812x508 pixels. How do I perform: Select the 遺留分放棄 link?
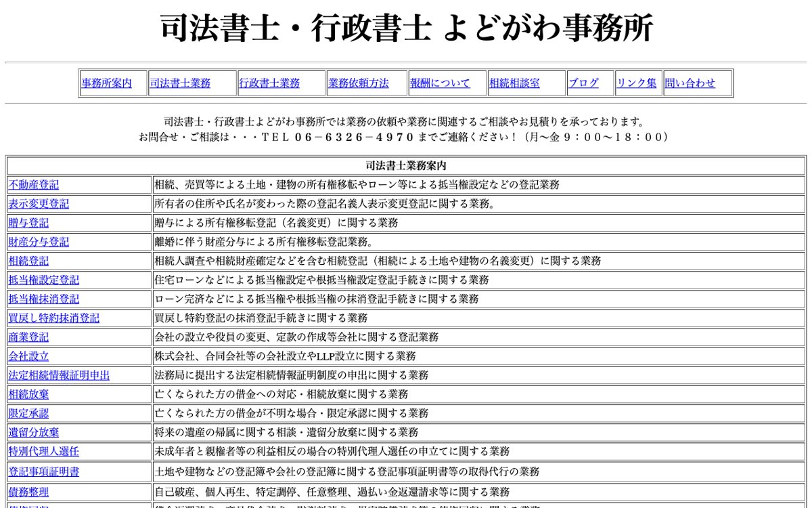pos(33,431)
